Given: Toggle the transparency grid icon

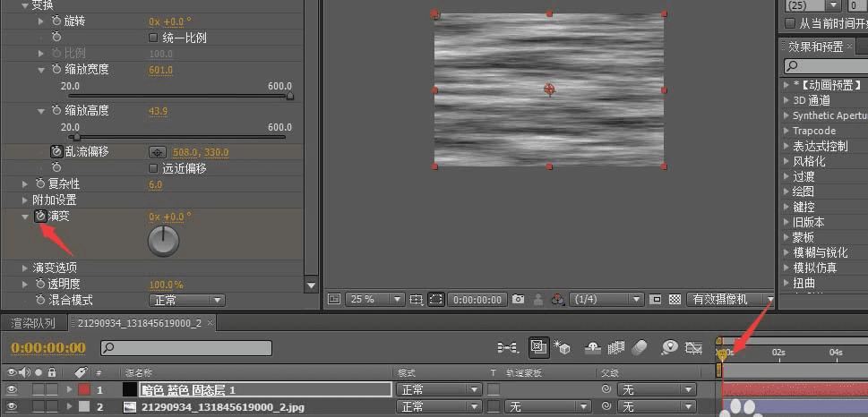Looking at the screenshot, I should point(675,299).
